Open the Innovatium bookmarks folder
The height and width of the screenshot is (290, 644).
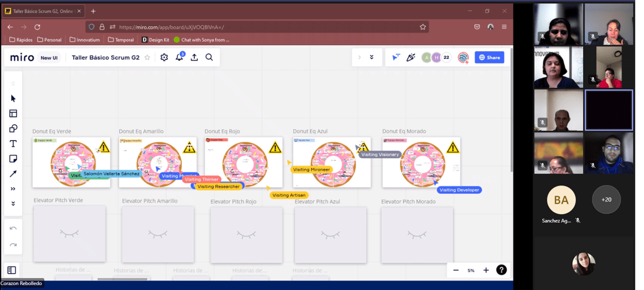tap(85, 39)
